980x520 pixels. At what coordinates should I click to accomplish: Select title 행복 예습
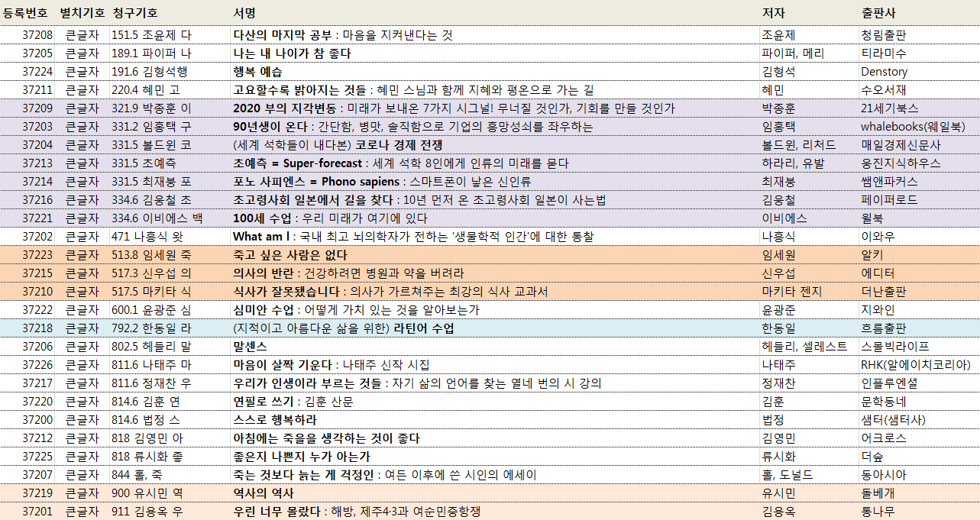[257, 72]
